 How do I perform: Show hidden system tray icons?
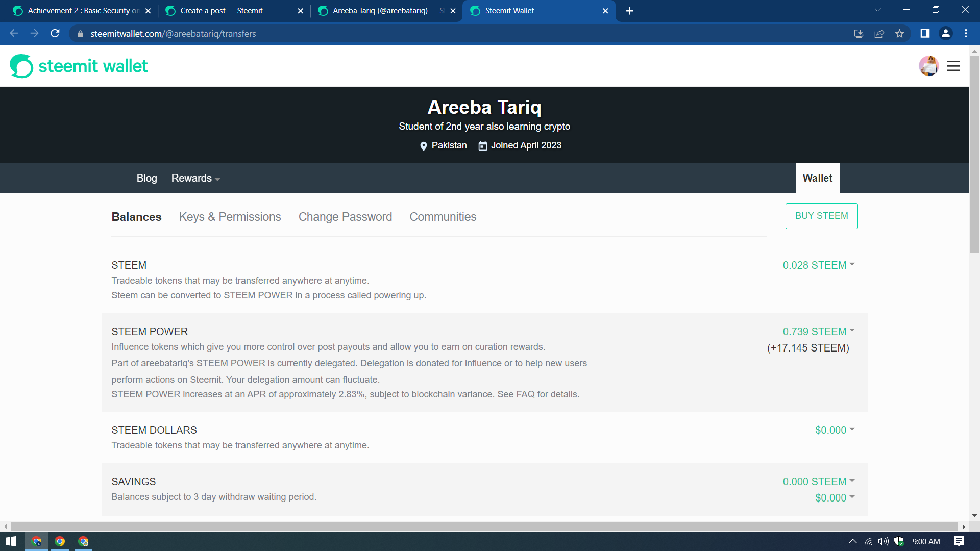pos(852,541)
